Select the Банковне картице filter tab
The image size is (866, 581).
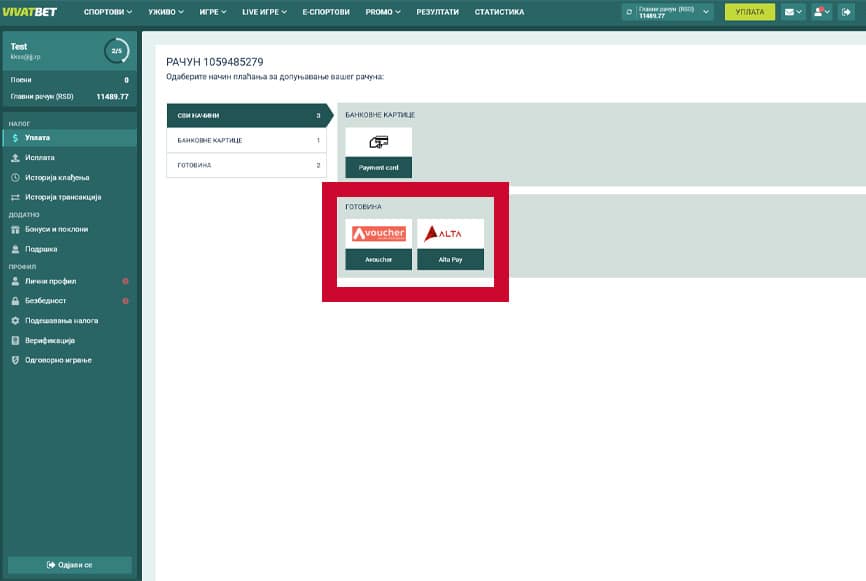(246, 140)
